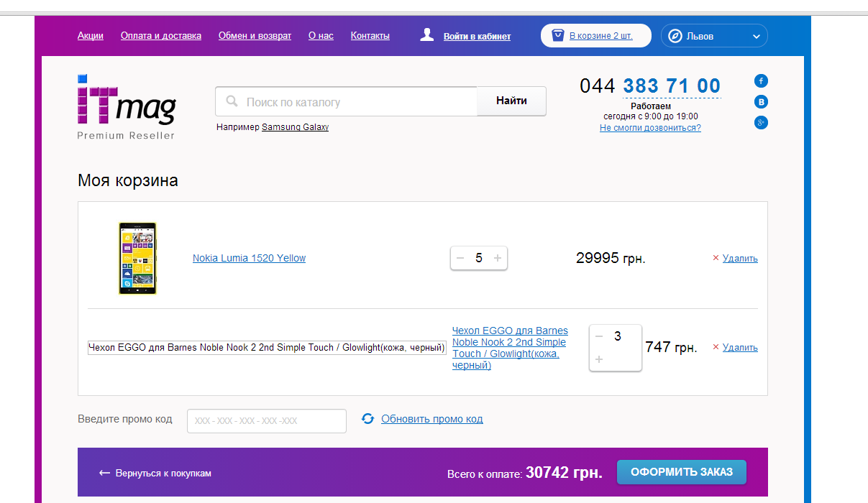Open Обмен и возврат page
The image size is (868, 503).
pyautogui.click(x=255, y=35)
